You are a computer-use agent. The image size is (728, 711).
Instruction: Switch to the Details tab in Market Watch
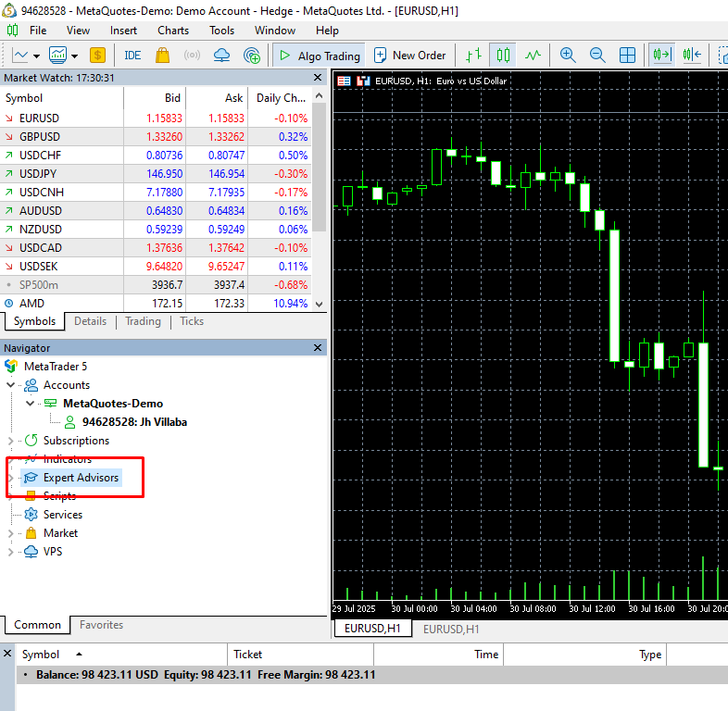tap(90, 321)
